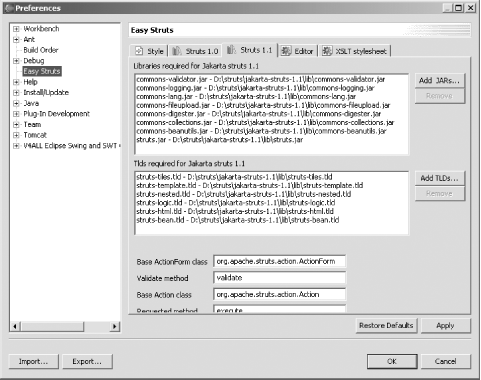
Task: Click the tree horizontal scrollbar thumb
Action: [x=53, y=326]
